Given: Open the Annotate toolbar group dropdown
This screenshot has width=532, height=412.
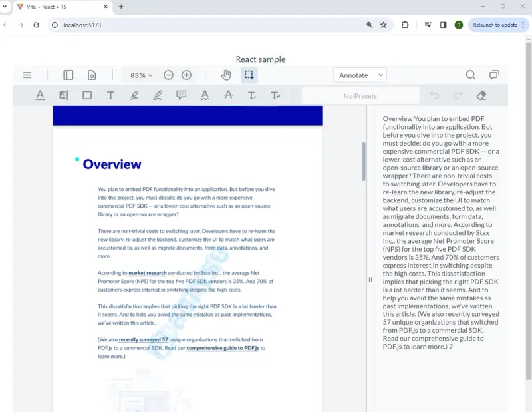Looking at the screenshot, I should point(360,75).
